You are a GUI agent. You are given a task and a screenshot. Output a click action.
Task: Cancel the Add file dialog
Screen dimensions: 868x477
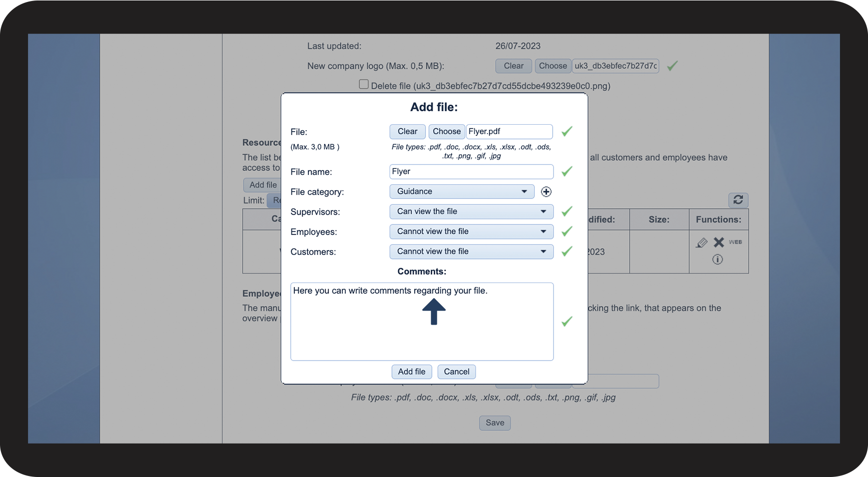456,372
